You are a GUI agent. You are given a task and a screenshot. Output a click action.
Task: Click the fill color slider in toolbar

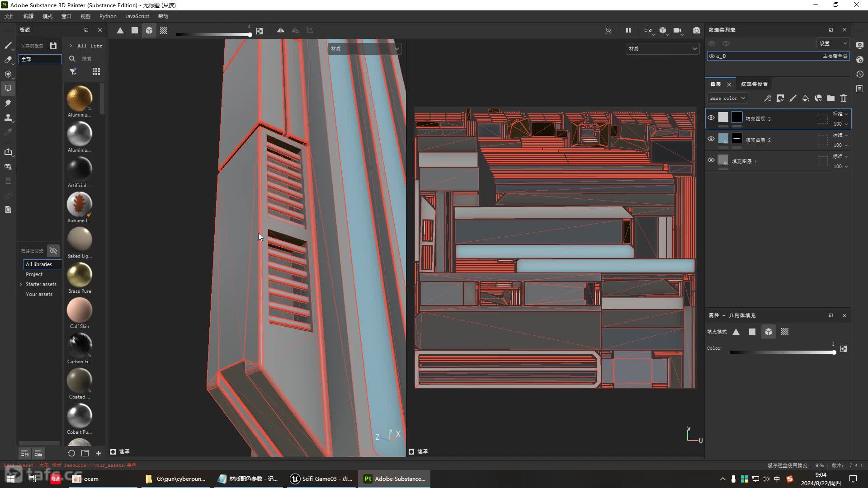pyautogui.click(x=213, y=35)
